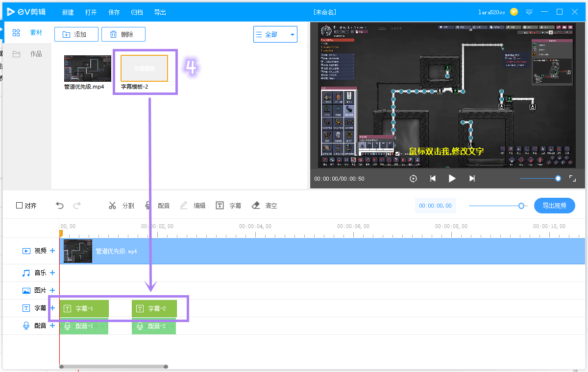Click the 归档 menu item

(137, 12)
